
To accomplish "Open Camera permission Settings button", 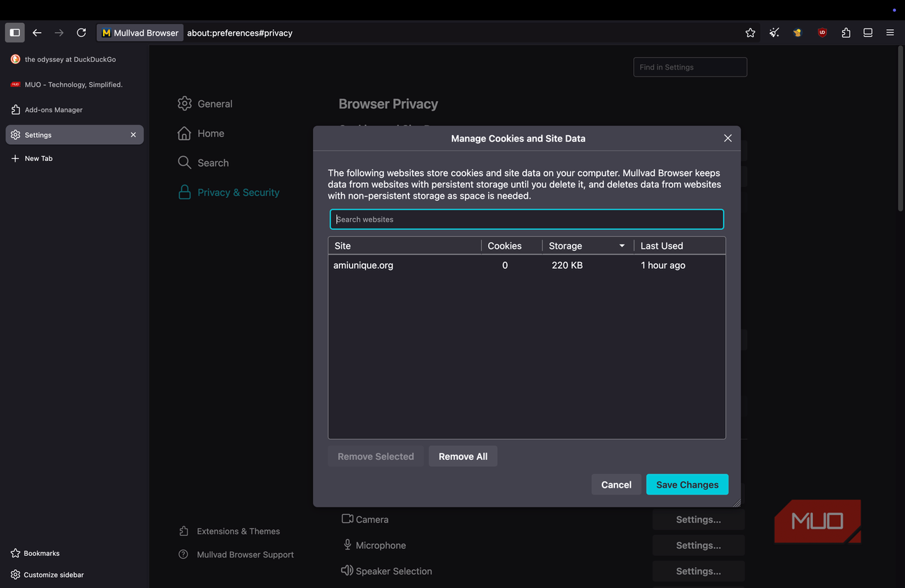I will pos(699,520).
